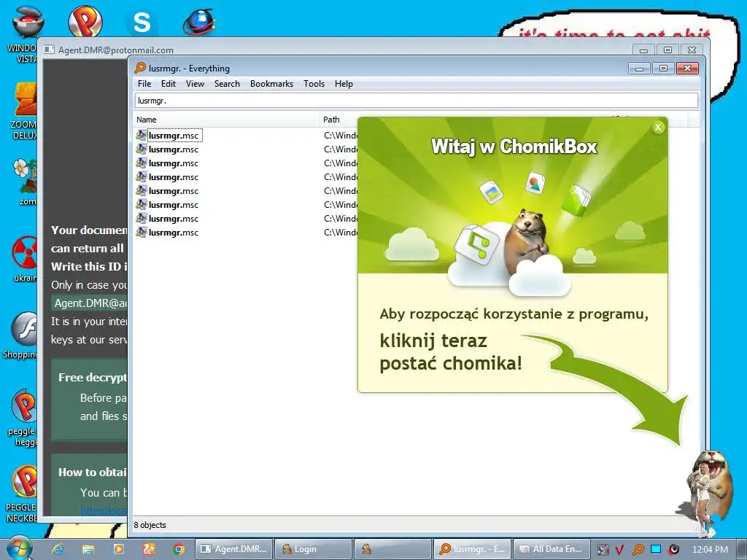747x560 pixels.
Task: Minimize the Agent.DMR@protonmail.com window
Action: pos(643,50)
